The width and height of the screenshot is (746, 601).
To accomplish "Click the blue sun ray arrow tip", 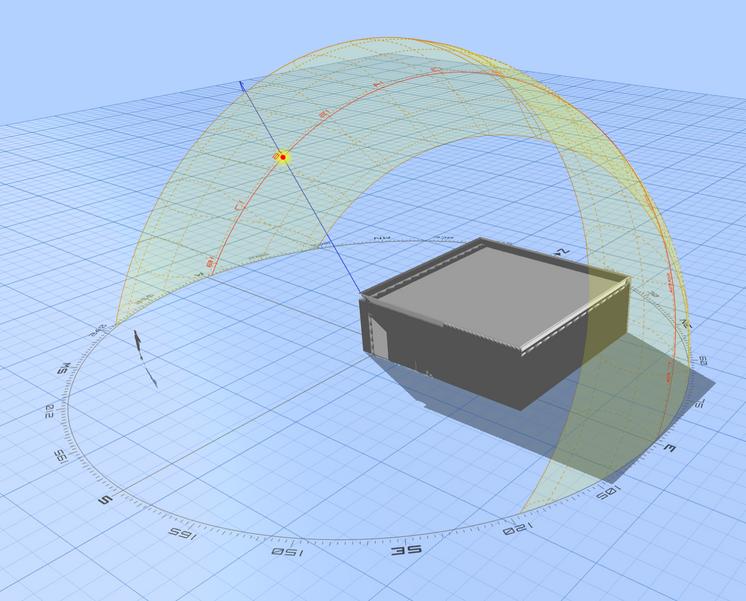I will (241, 84).
